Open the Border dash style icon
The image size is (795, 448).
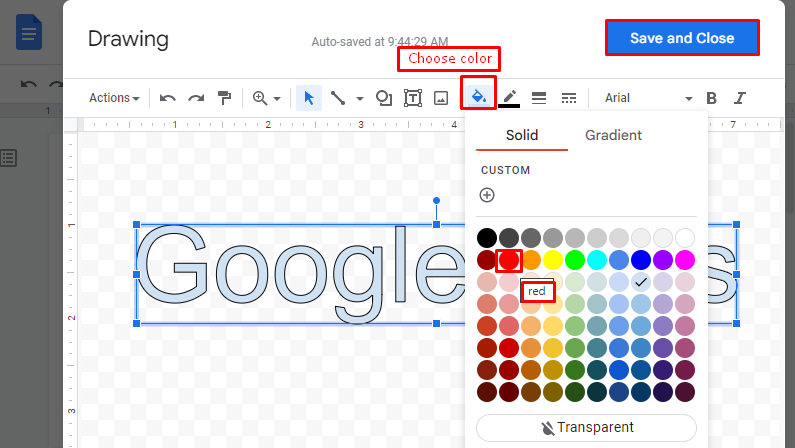click(x=569, y=98)
